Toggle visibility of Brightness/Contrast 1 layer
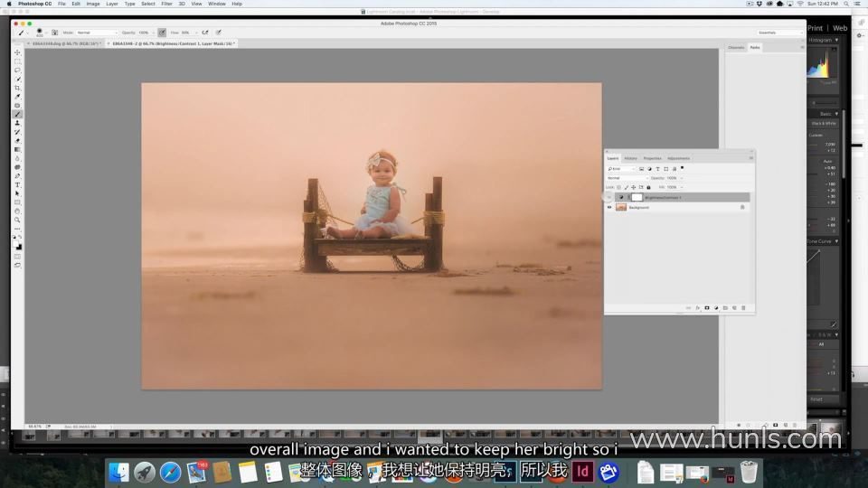Screen dimensions: 868x488 [609, 197]
